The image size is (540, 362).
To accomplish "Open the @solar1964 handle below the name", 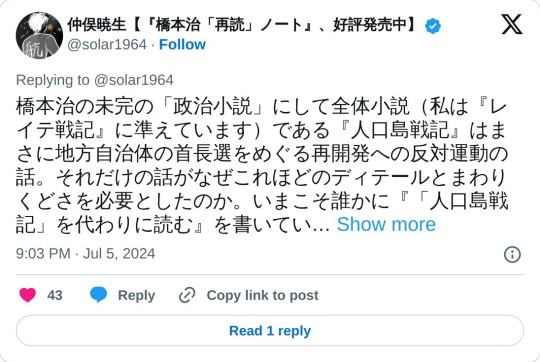I will point(107,45).
